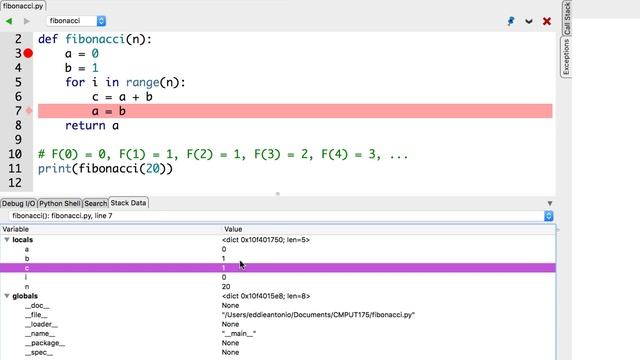Go back with the green arrow
The width and height of the screenshot is (640, 360).
tap(9, 21)
